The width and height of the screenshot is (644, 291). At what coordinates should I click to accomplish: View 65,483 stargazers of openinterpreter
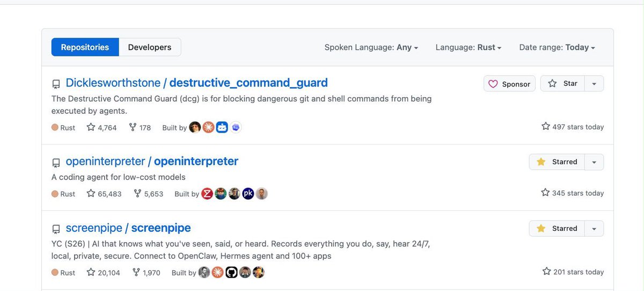104,194
